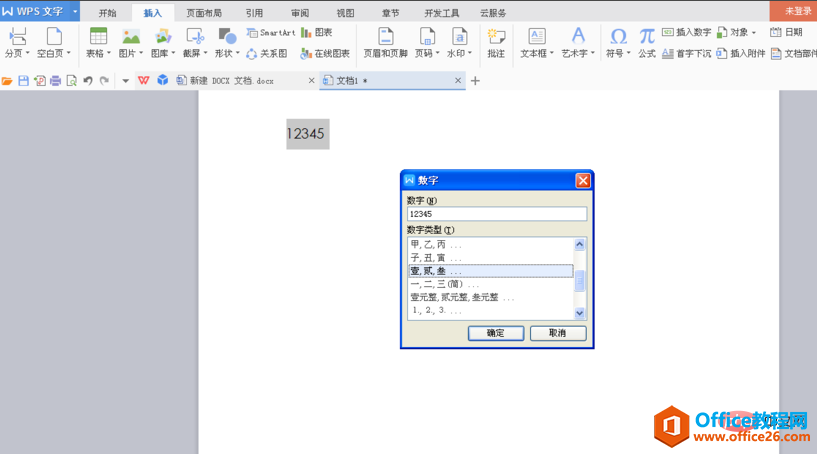This screenshot has width=817, height=454.
Task: Open the image library (图库) icon
Action: click(163, 36)
